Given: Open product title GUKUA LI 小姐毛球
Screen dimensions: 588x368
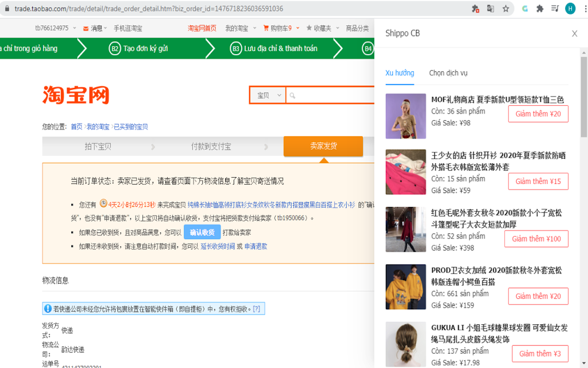Looking at the screenshot, I should pos(500,333).
